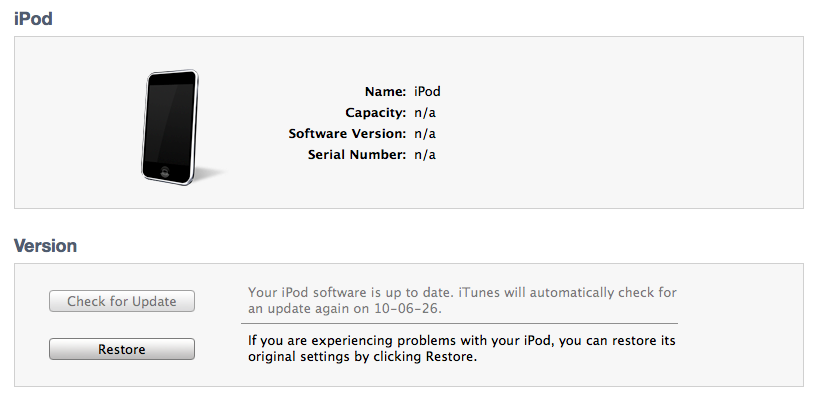Click the divider line between version messages
This screenshot has width=827, height=412.
coord(459,324)
